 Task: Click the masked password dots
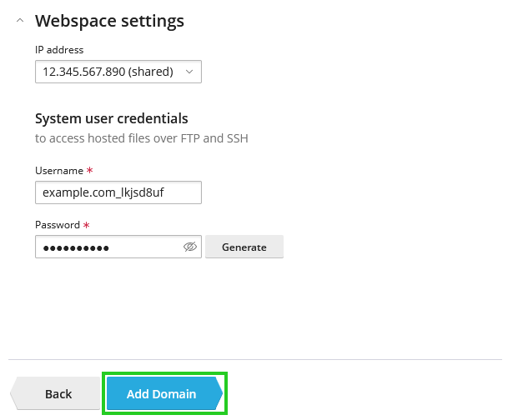76,248
